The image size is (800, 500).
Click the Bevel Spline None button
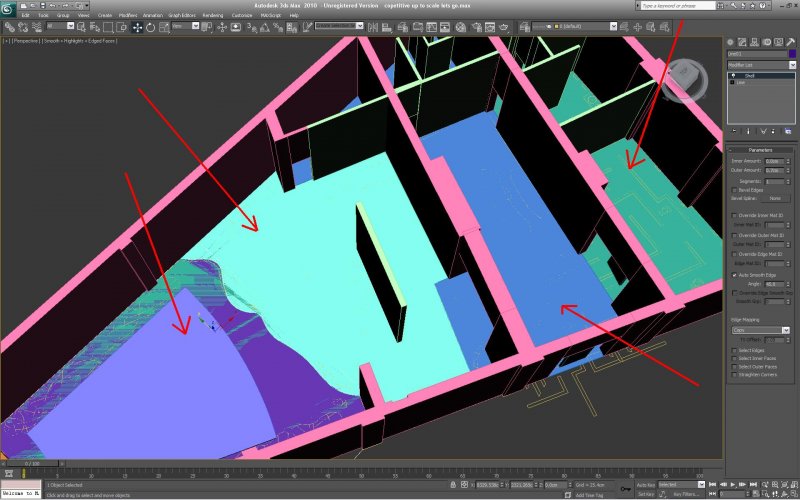point(774,198)
